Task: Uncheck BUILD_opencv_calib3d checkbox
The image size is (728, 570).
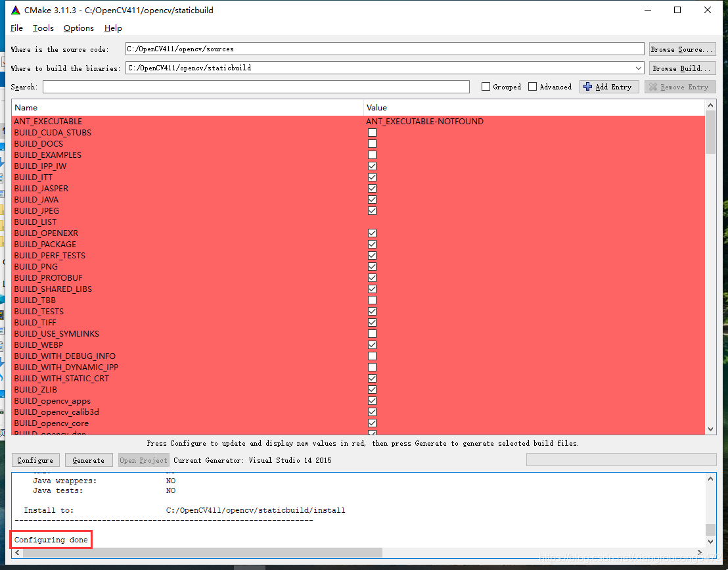Action: [372, 412]
